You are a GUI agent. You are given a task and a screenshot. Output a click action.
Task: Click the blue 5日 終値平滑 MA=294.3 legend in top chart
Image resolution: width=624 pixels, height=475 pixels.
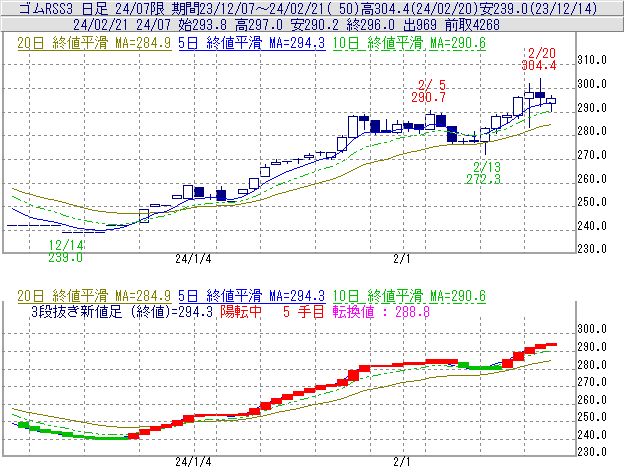tap(252, 43)
